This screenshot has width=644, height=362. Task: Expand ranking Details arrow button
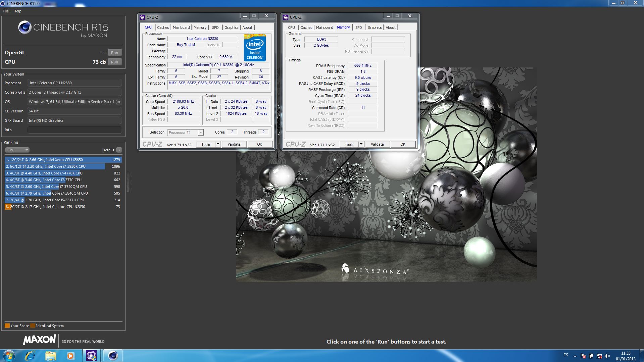coord(119,150)
